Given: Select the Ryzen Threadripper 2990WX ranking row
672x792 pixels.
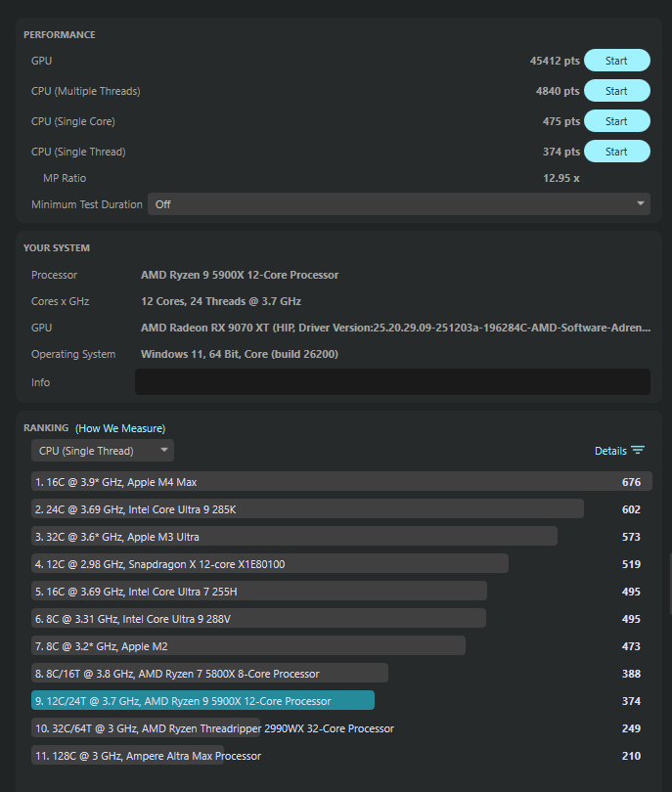Looking at the screenshot, I should [x=214, y=727].
